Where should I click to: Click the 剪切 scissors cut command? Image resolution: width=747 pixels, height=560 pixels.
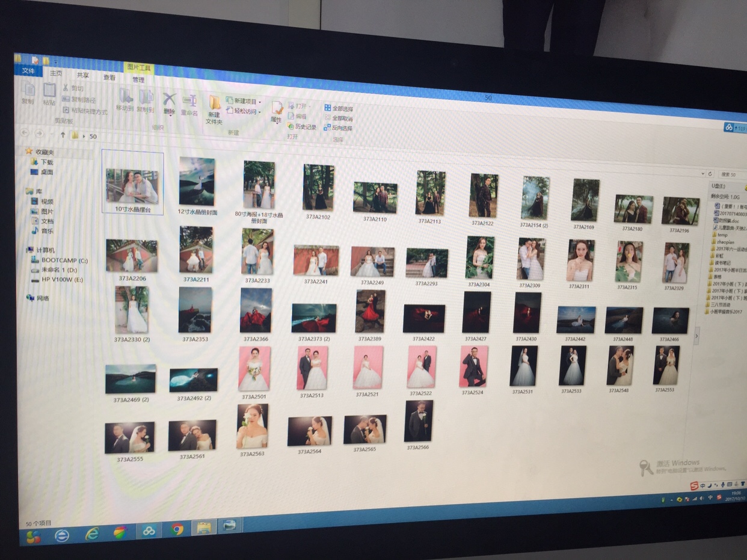tap(73, 88)
